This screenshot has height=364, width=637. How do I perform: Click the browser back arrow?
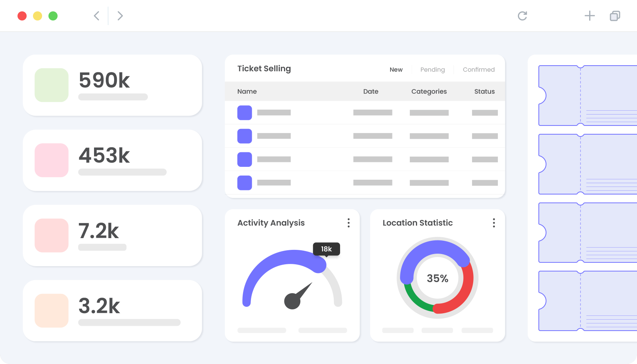point(97,16)
